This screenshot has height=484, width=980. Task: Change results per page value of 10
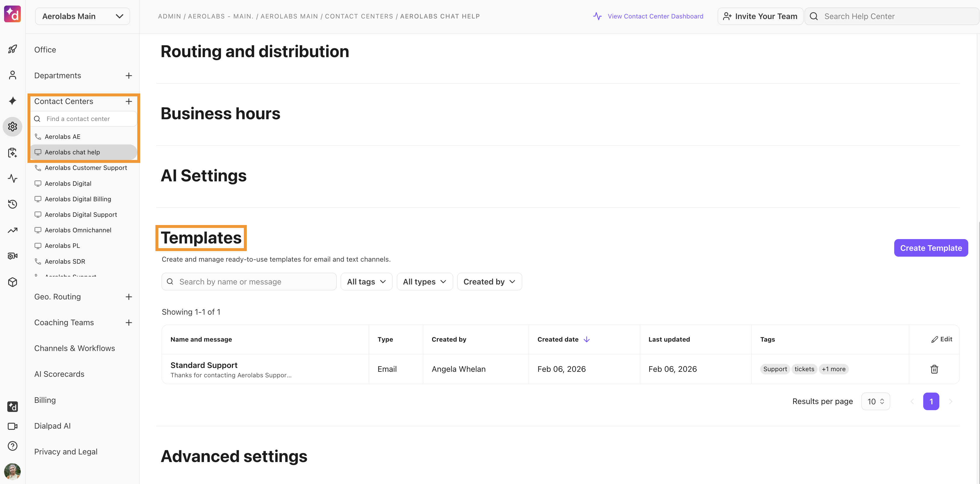(876, 401)
